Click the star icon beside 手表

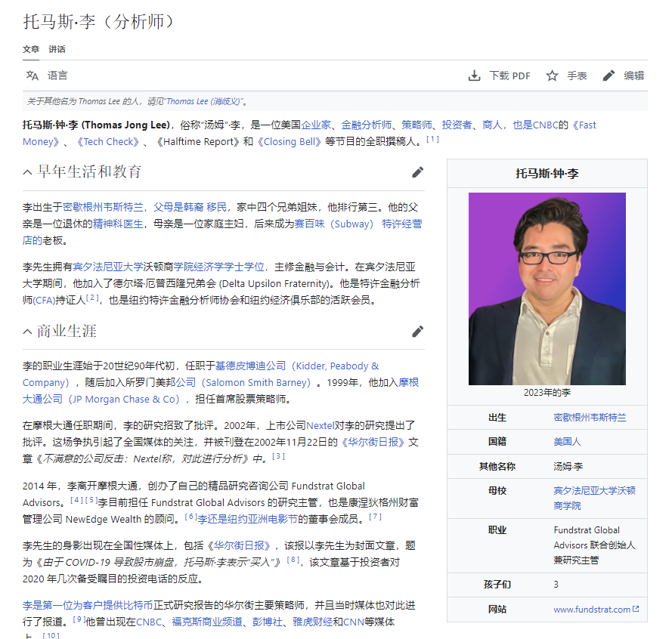[553, 76]
